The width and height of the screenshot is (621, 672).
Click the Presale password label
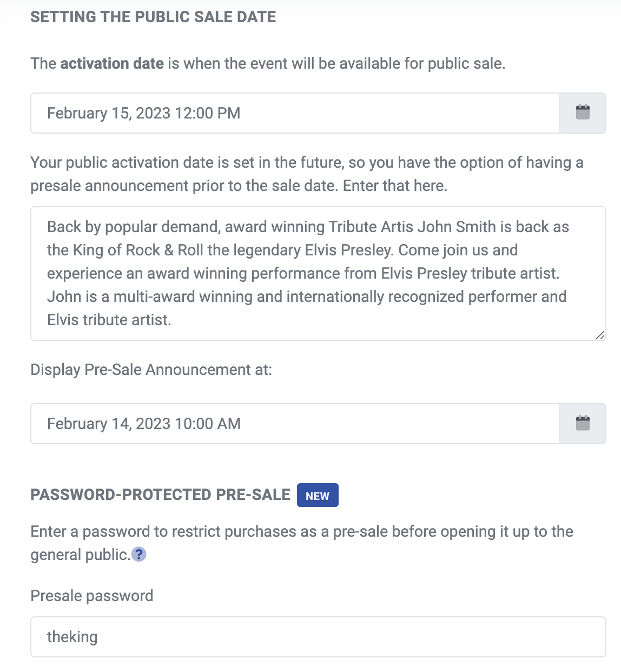click(x=91, y=596)
